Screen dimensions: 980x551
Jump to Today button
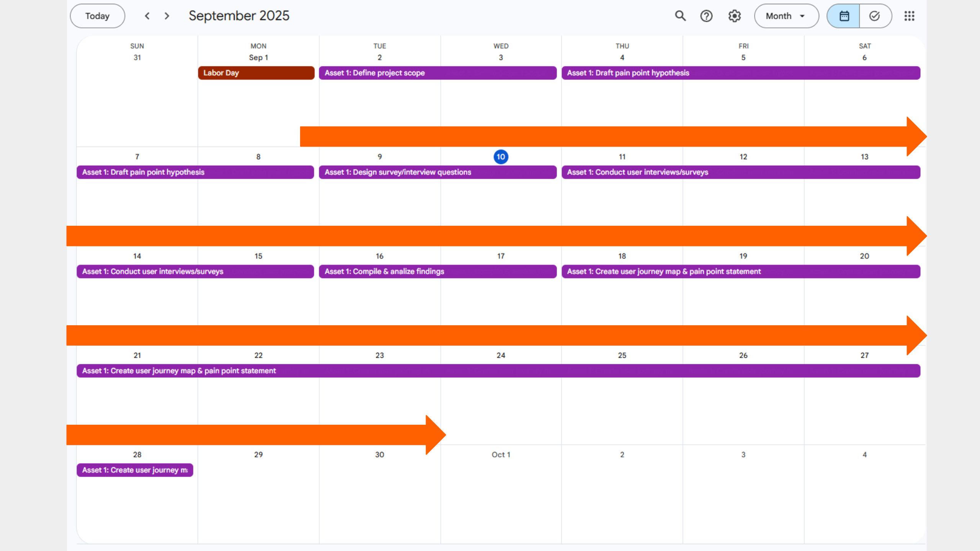pos(97,16)
